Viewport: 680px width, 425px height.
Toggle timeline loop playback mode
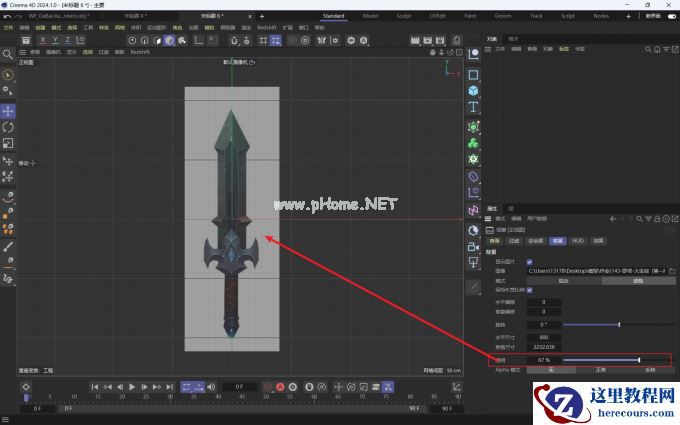(186, 387)
